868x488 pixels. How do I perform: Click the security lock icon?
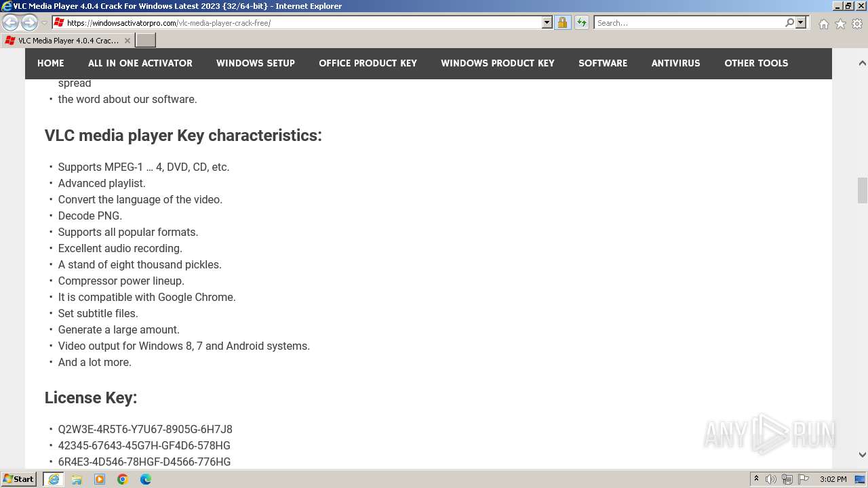[x=562, y=23]
